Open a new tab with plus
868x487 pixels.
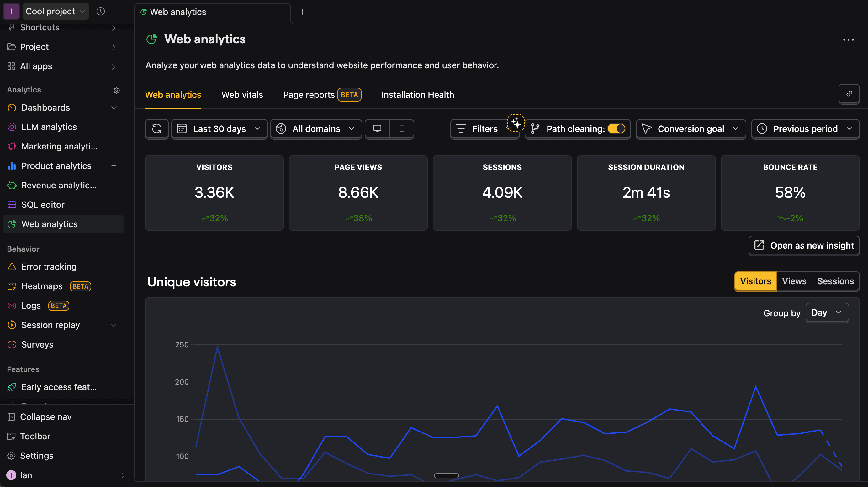pos(302,12)
